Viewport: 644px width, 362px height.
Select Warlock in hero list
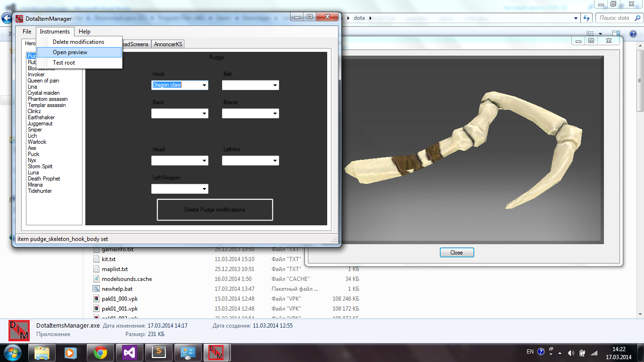[37, 142]
